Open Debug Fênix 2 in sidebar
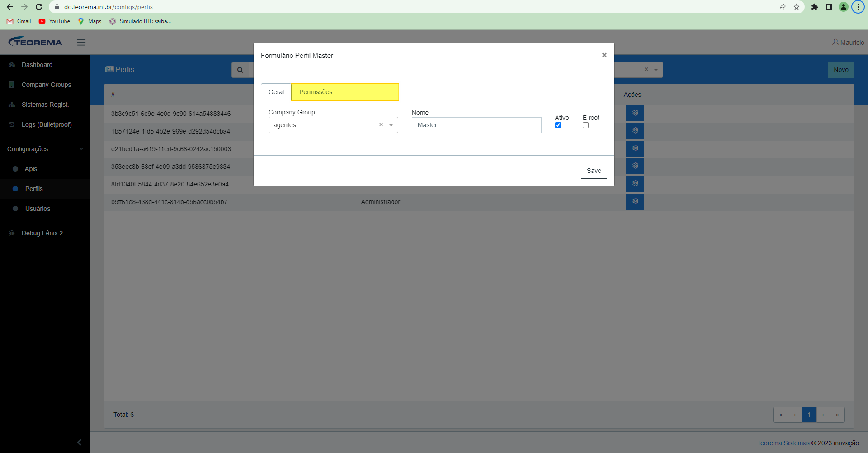Viewport: 868px width, 453px height. (42, 233)
